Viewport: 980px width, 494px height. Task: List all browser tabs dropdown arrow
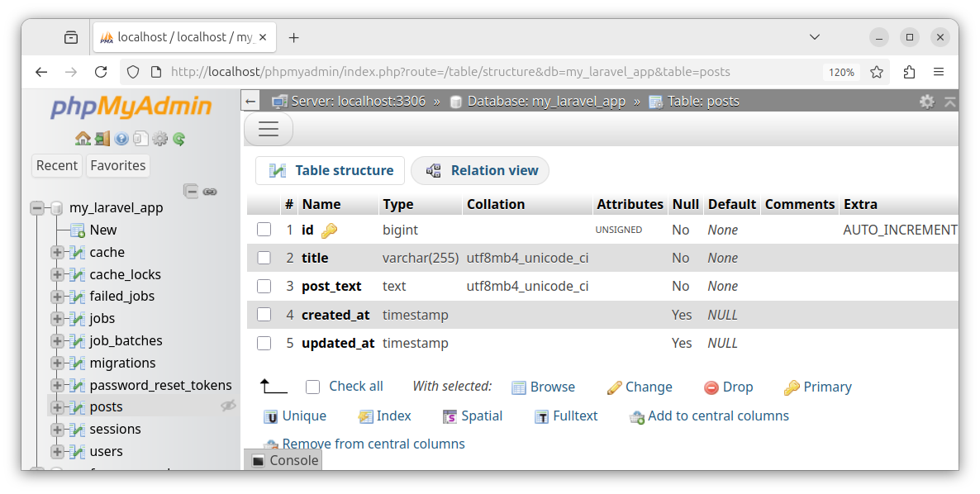coord(815,37)
